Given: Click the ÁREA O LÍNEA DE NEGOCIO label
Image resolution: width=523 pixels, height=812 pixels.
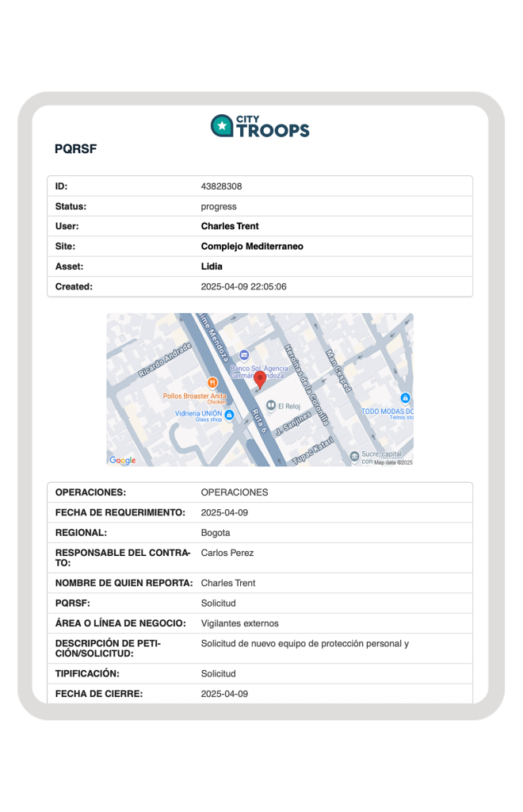Looking at the screenshot, I should 120,623.
